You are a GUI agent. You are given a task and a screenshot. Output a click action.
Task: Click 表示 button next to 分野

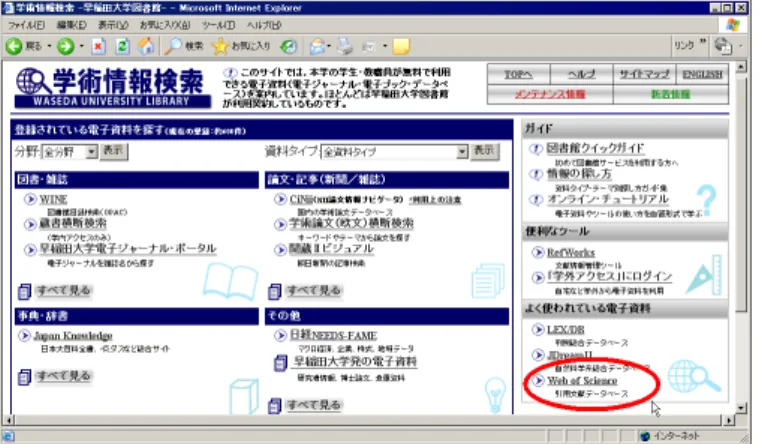(x=114, y=151)
